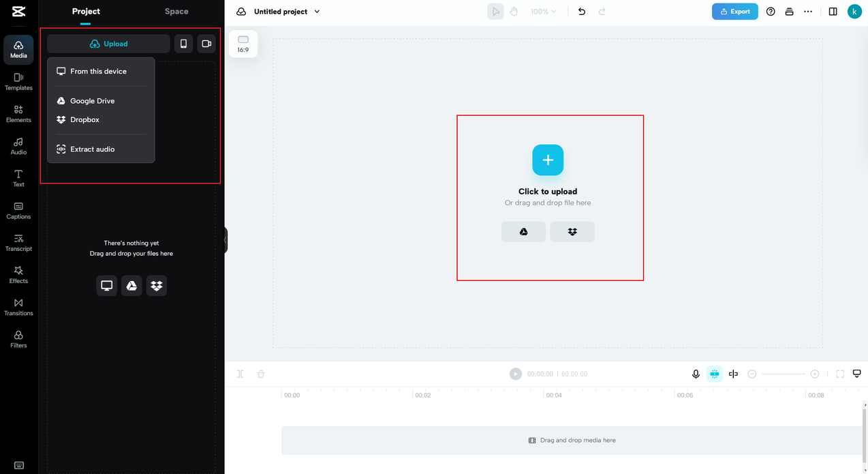Open the Untitled project title dropdown
This screenshot has height=474, width=868.
pos(287,12)
